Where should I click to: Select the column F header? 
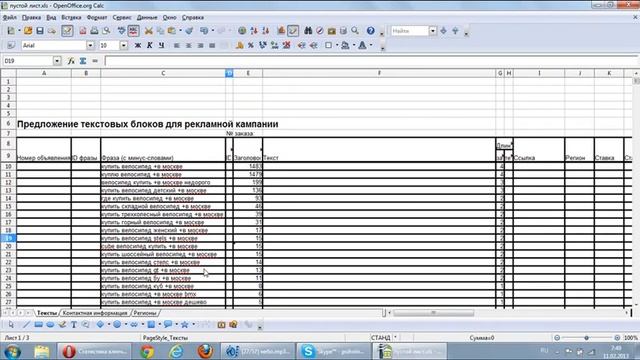(379, 73)
